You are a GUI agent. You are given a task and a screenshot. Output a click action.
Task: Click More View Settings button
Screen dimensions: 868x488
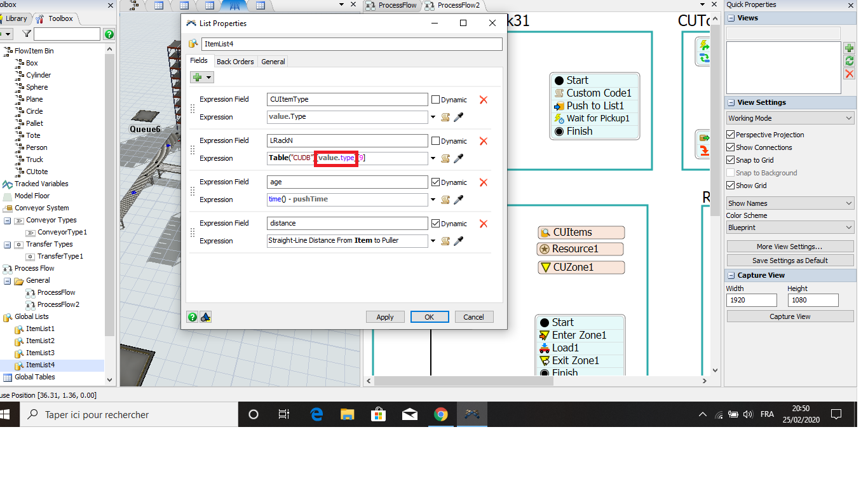(790, 247)
